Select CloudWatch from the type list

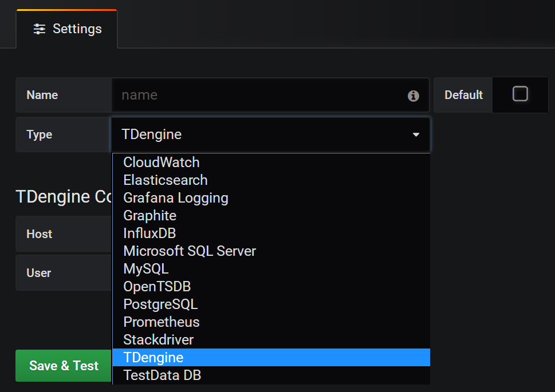click(x=162, y=163)
